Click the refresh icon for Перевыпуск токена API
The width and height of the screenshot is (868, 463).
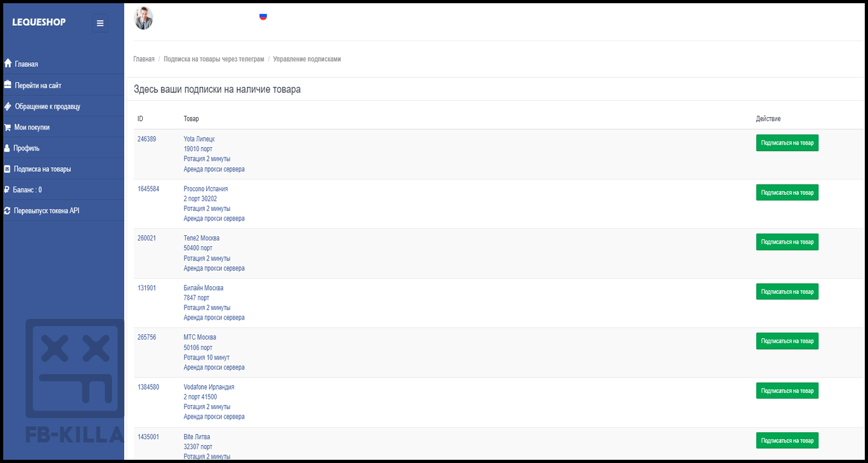7,211
